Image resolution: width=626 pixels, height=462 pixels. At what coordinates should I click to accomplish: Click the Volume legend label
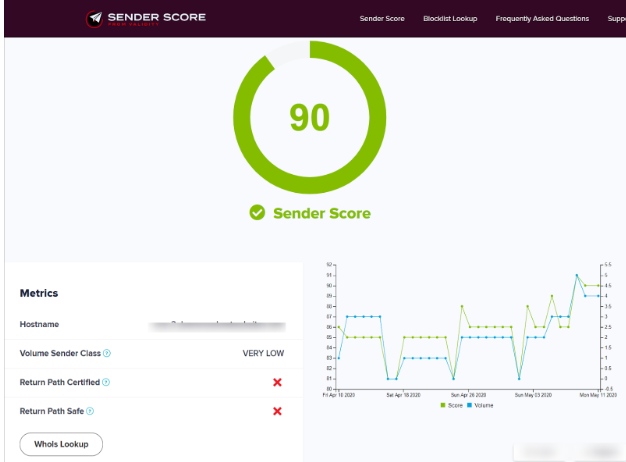483,405
